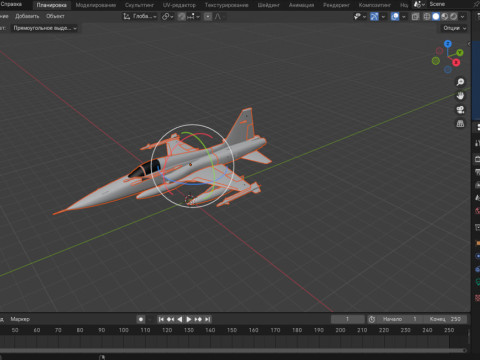
Task: Open the transform orientation Глоба... dropdown
Action: tap(140, 16)
